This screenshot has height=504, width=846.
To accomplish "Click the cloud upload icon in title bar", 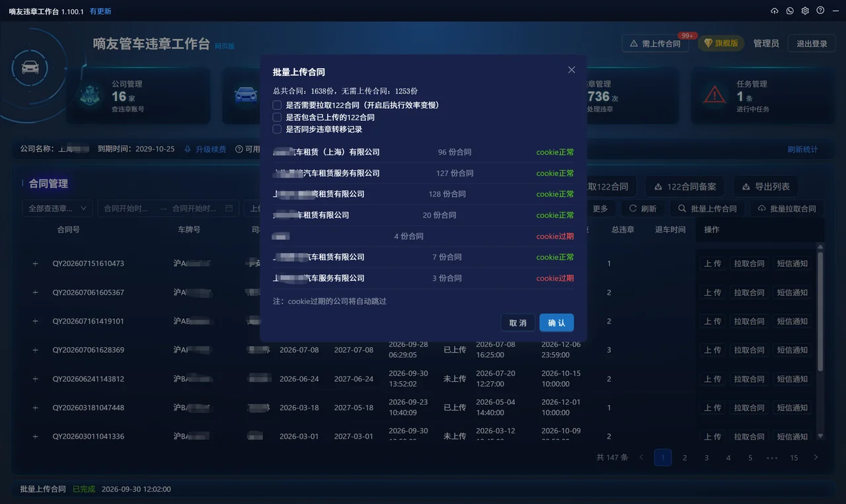I will tap(775, 11).
